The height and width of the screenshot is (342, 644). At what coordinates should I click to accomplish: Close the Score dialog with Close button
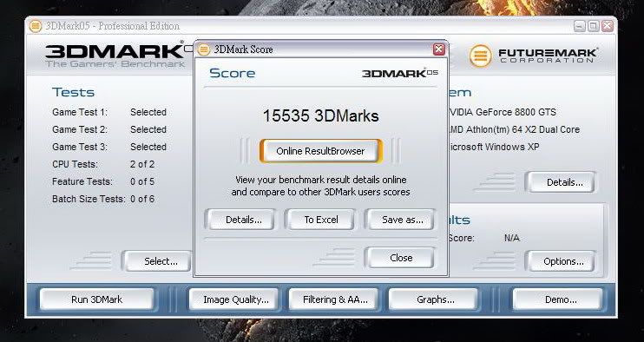pos(400,258)
